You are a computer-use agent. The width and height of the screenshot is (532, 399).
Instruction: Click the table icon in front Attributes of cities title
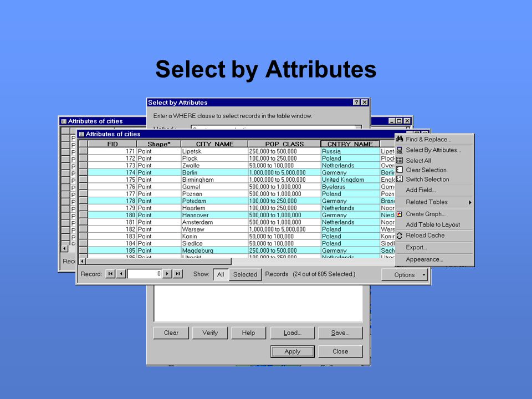[x=81, y=134]
